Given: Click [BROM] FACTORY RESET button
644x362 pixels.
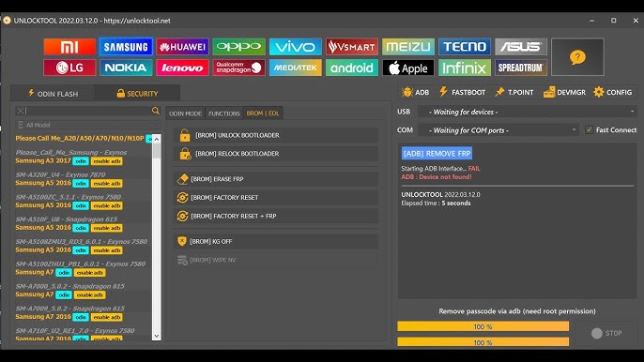Looking at the screenshot, I should (276, 198).
